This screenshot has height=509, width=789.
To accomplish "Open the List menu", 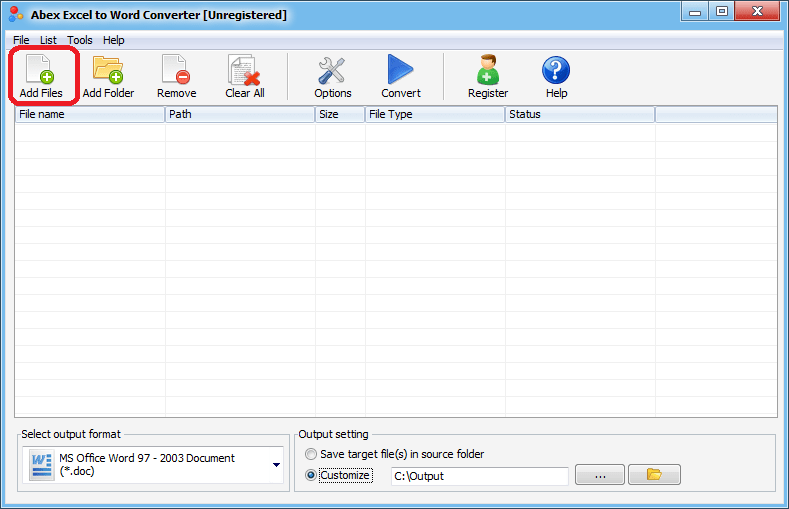I will coord(48,40).
